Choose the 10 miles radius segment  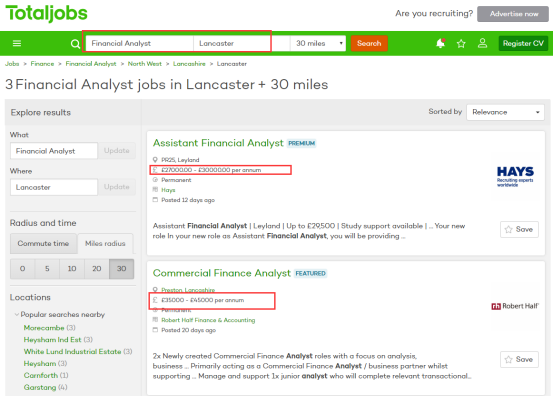(72, 269)
